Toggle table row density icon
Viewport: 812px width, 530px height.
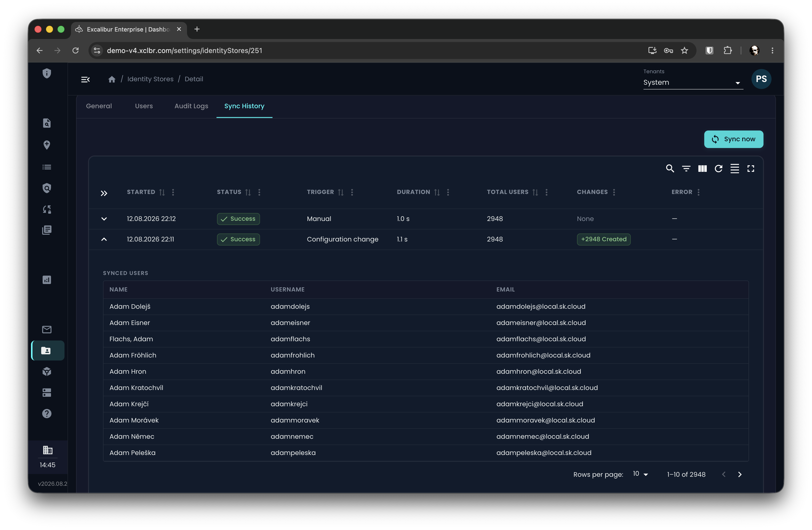734,168
